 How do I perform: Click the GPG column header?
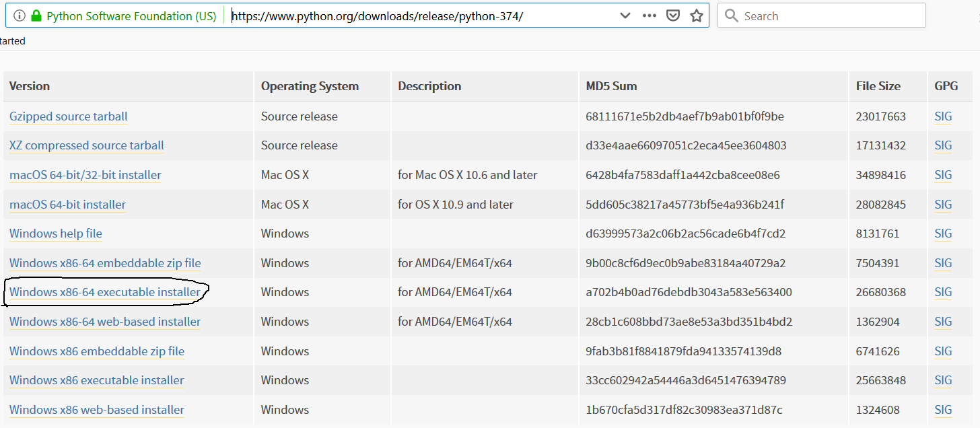(946, 86)
